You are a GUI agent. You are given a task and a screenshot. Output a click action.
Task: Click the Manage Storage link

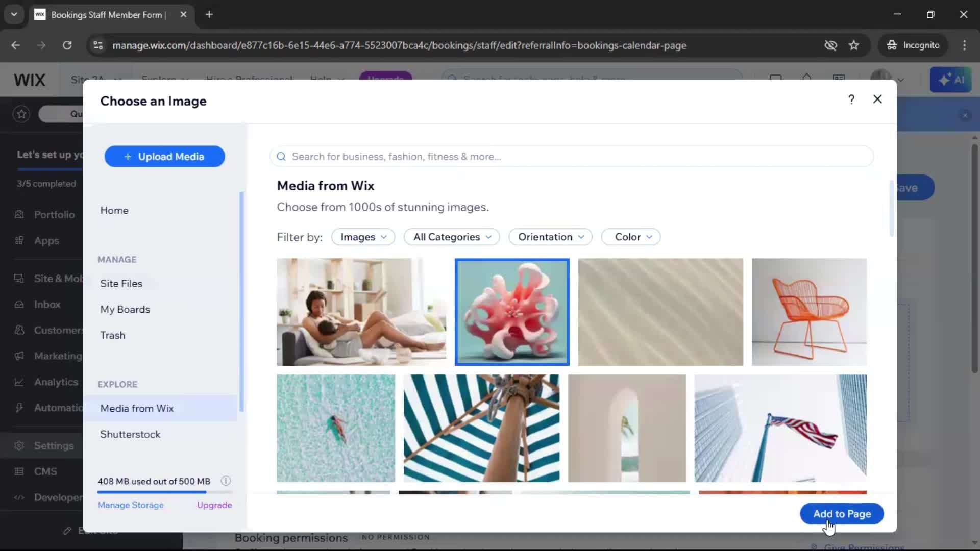pos(131,505)
